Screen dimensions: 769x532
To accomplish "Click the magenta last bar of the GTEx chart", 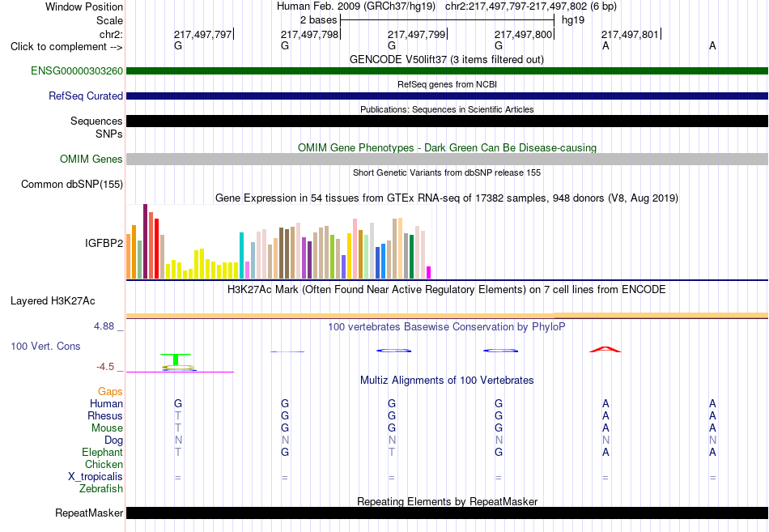I will coord(429,272).
